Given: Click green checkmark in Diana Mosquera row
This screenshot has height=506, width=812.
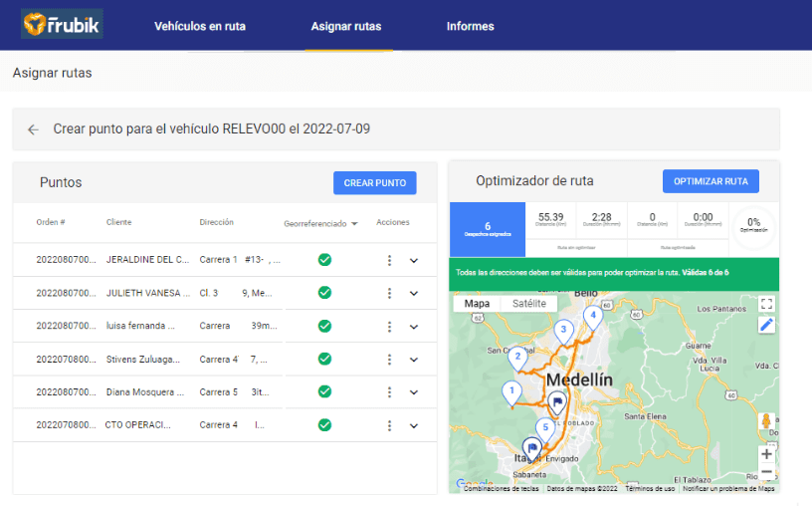Looking at the screenshot, I should pos(324,392).
